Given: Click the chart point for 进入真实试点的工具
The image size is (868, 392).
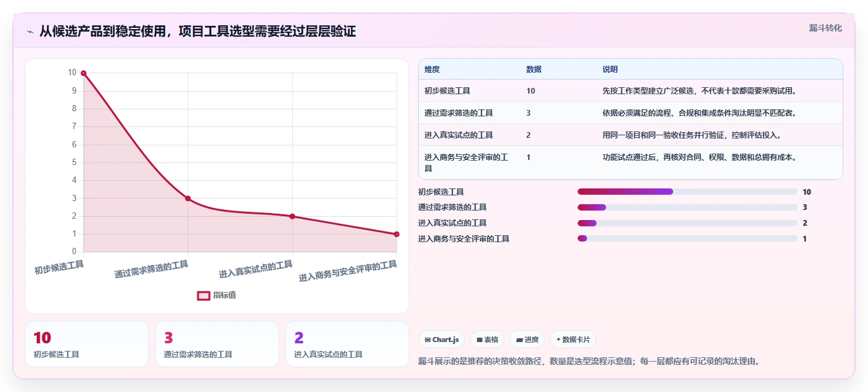Looking at the screenshot, I should pyautogui.click(x=292, y=216).
